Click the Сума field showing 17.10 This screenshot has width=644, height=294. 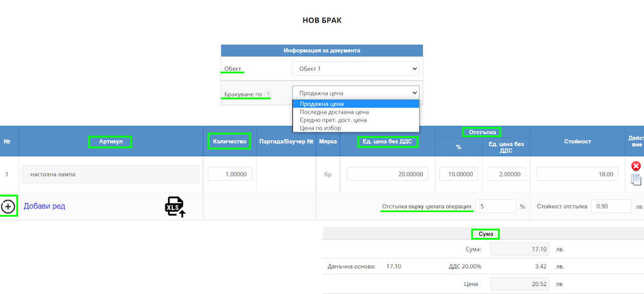point(519,249)
